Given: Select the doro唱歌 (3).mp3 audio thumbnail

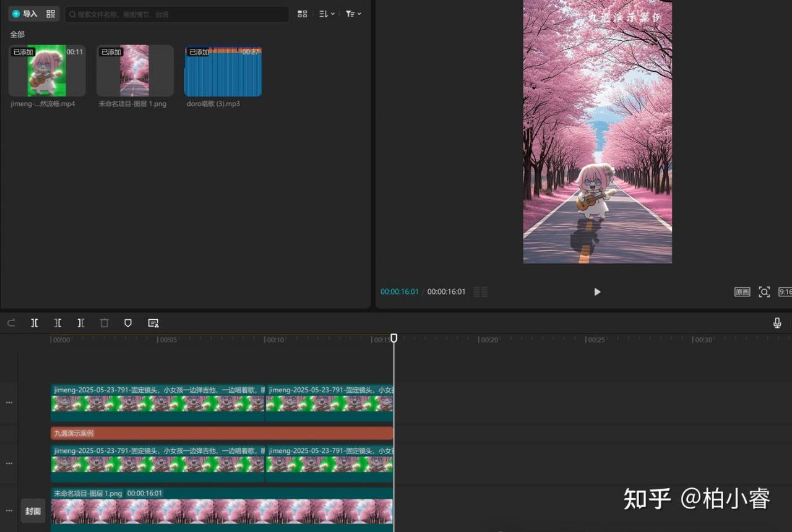Looking at the screenshot, I should click(223, 71).
